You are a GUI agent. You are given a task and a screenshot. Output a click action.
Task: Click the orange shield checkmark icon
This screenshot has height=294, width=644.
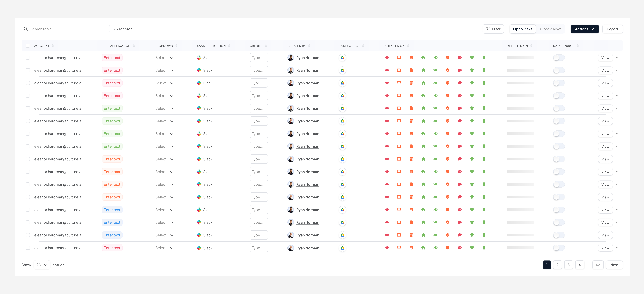click(447, 57)
